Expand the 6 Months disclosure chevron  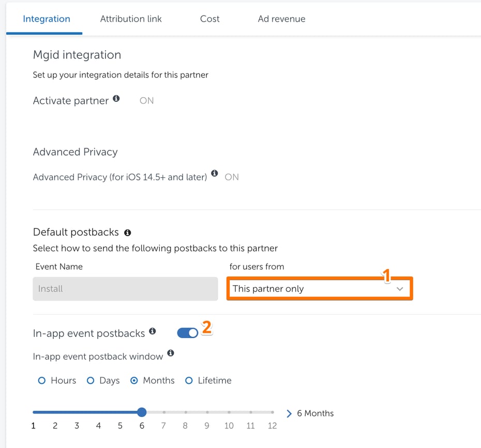tap(290, 413)
